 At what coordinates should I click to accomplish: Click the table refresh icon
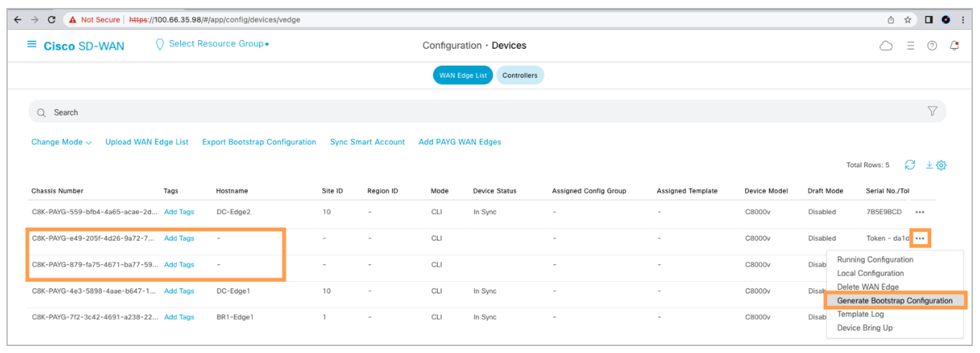(910, 165)
